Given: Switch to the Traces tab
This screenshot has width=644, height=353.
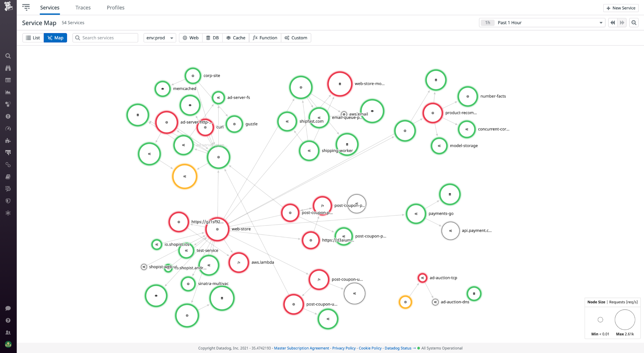Looking at the screenshot, I should [x=83, y=7].
